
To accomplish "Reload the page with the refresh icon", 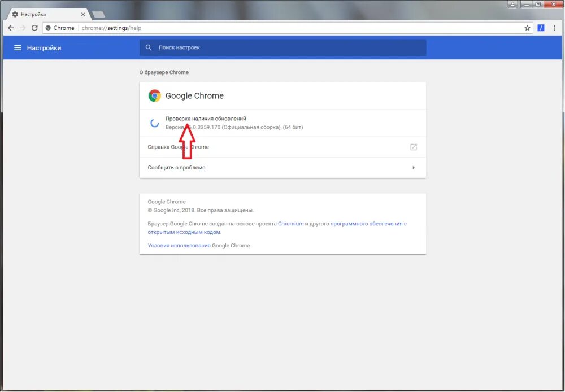I will tap(34, 28).
